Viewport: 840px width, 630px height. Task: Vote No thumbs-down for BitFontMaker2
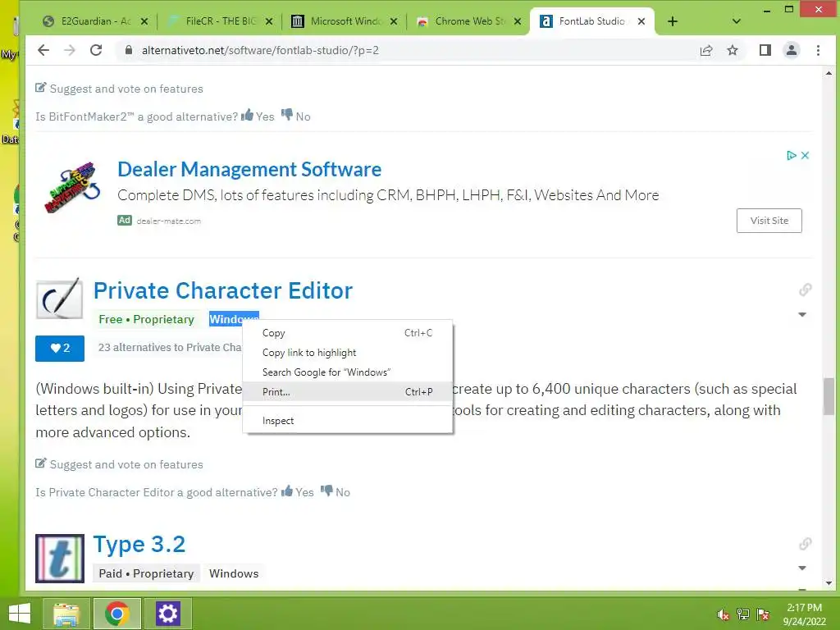point(295,116)
